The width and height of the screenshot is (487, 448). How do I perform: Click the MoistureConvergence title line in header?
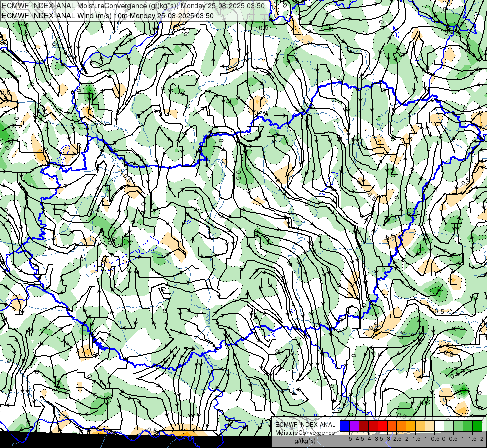click(x=133, y=6)
